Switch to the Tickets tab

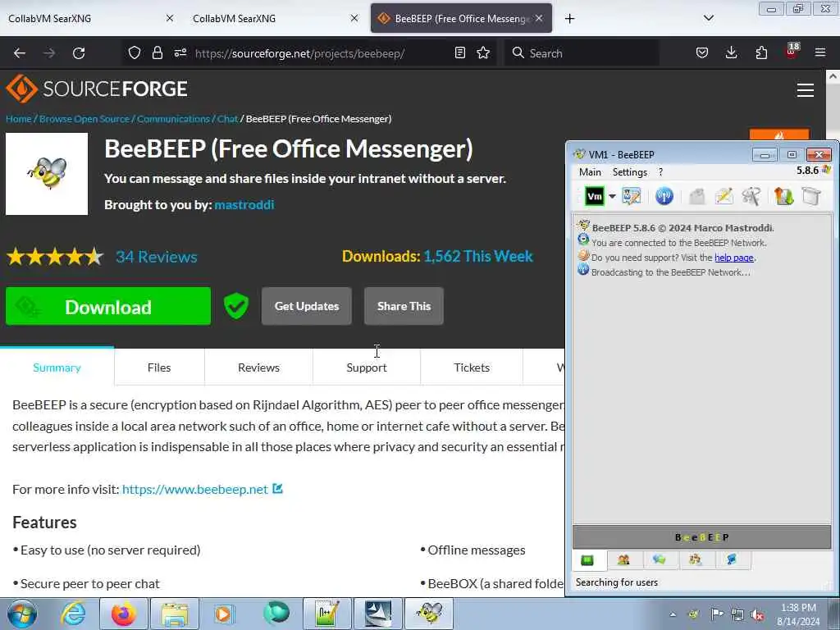472,367
